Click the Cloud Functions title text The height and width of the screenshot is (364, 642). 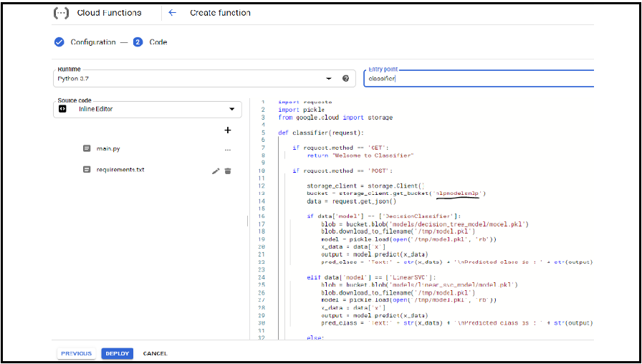pyautogui.click(x=109, y=13)
